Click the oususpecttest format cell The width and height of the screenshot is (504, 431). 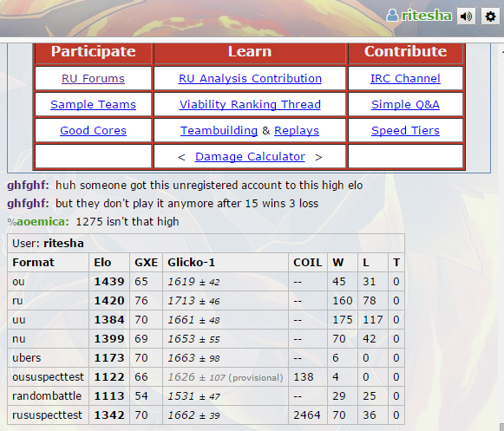click(x=48, y=376)
